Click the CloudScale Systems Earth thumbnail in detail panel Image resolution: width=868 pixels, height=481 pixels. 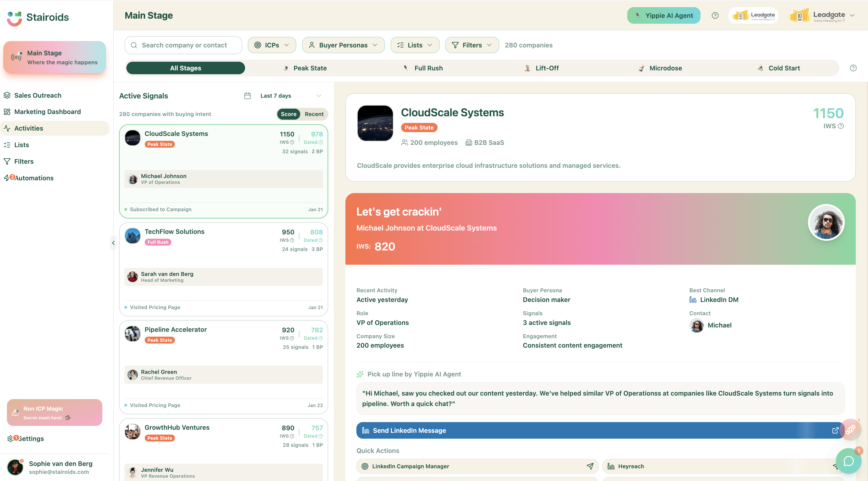375,123
